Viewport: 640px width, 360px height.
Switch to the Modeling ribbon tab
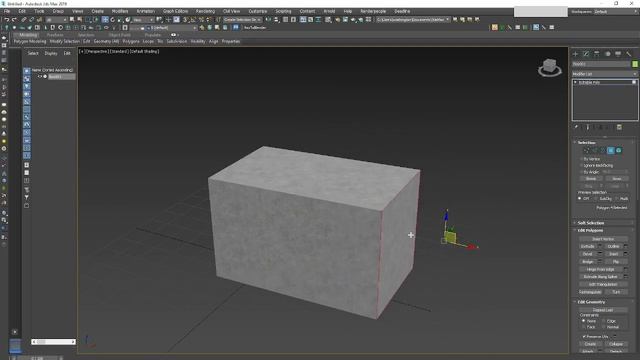point(28,35)
